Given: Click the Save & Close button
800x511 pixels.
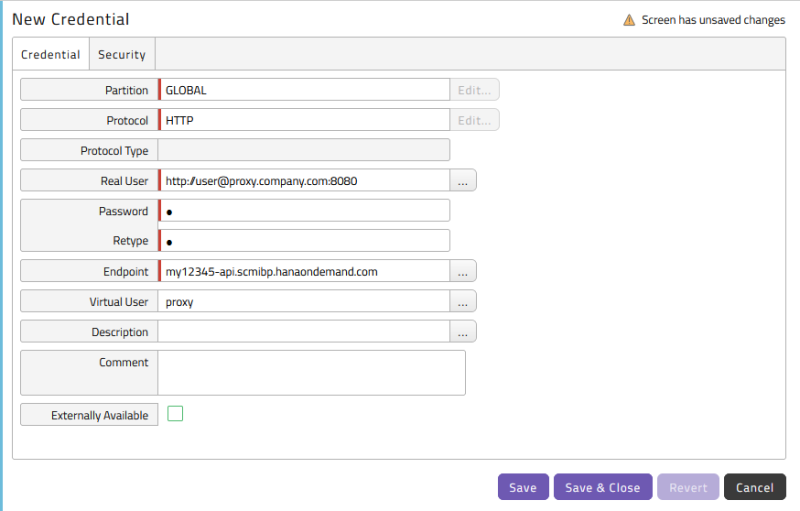Looking at the screenshot, I should click(x=603, y=487).
